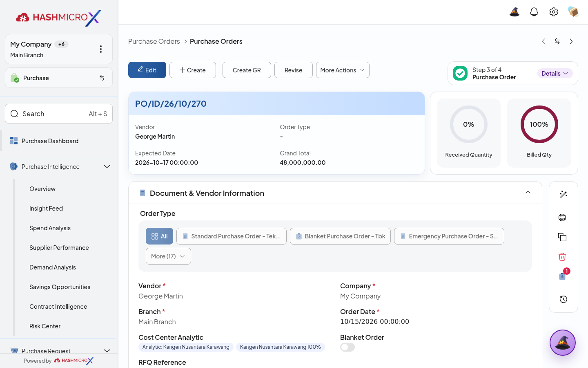Click the Create button
Screen dimensions: 588x368
(193, 70)
